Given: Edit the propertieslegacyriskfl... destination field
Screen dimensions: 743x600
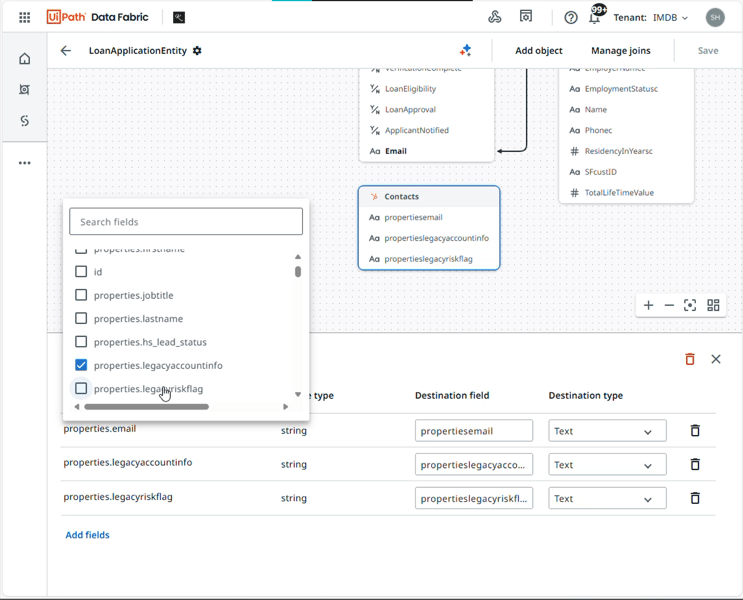Looking at the screenshot, I should coord(474,498).
